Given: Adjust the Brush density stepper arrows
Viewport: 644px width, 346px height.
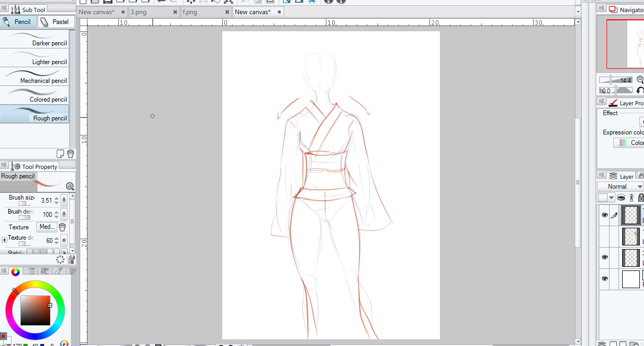Looking at the screenshot, I should tap(56, 214).
